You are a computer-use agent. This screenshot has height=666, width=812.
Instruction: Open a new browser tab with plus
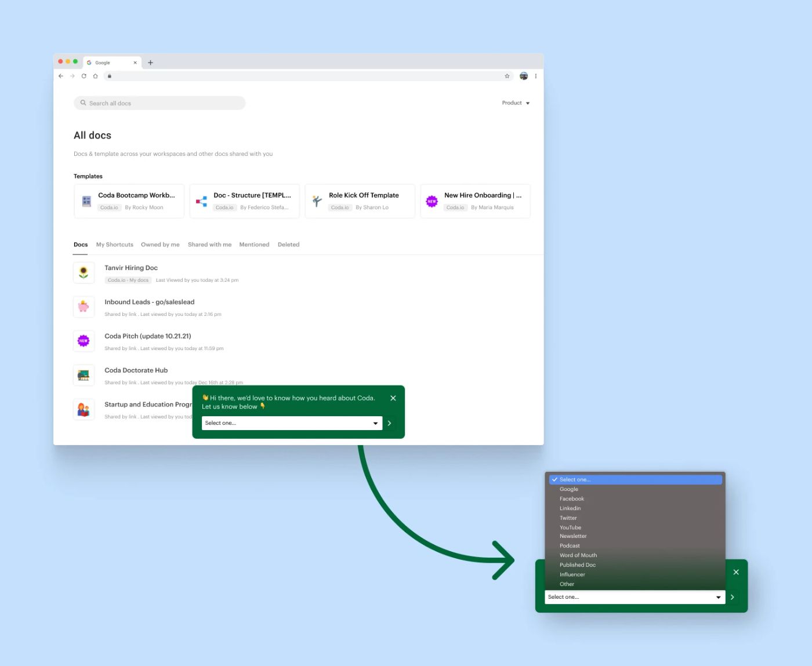(x=150, y=63)
